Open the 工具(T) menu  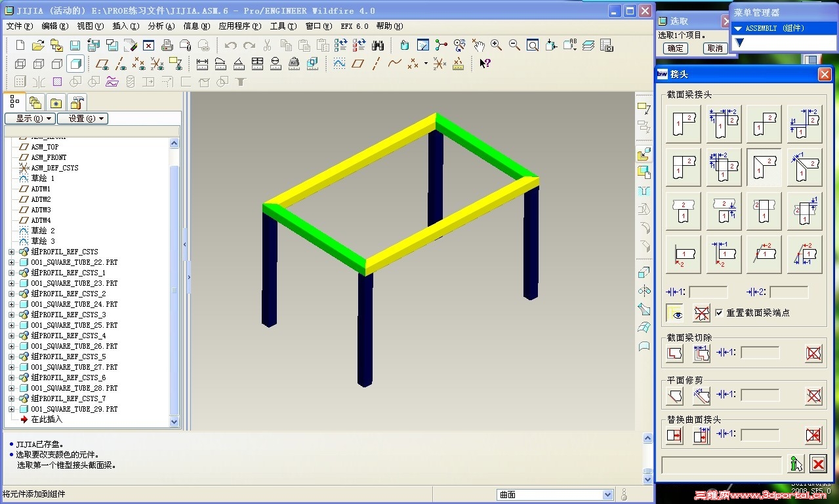pos(283,26)
